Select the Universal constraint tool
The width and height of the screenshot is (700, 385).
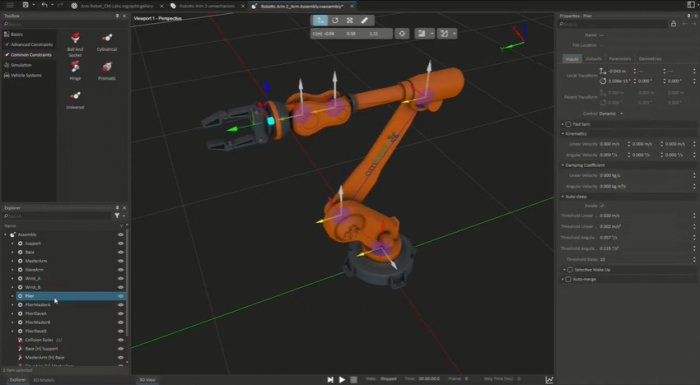[x=75, y=100]
